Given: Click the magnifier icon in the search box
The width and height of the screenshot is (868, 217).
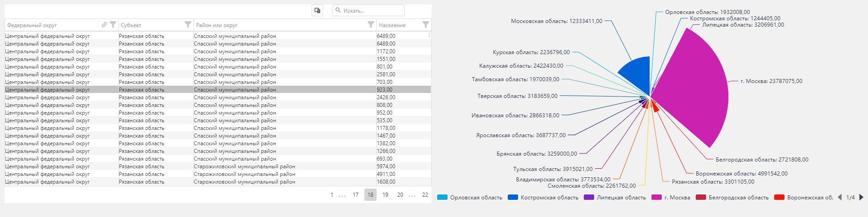Looking at the screenshot, I should pyautogui.click(x=338, y=10).
